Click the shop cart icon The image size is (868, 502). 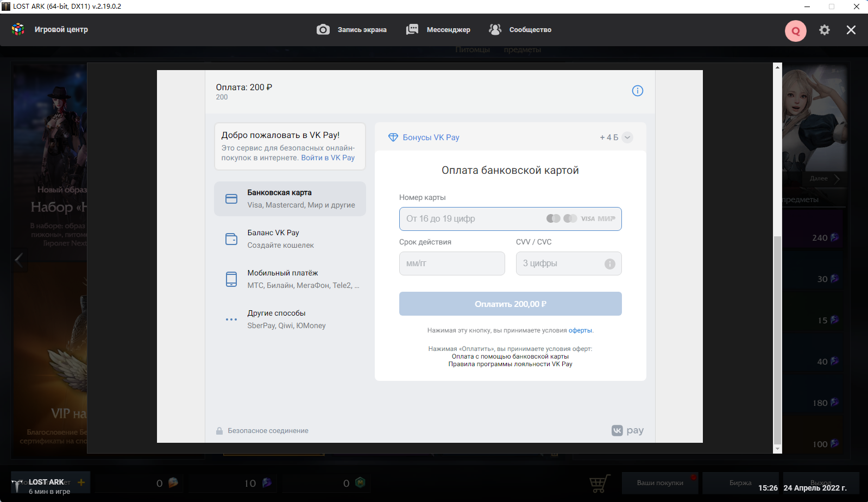click(600, 482)
